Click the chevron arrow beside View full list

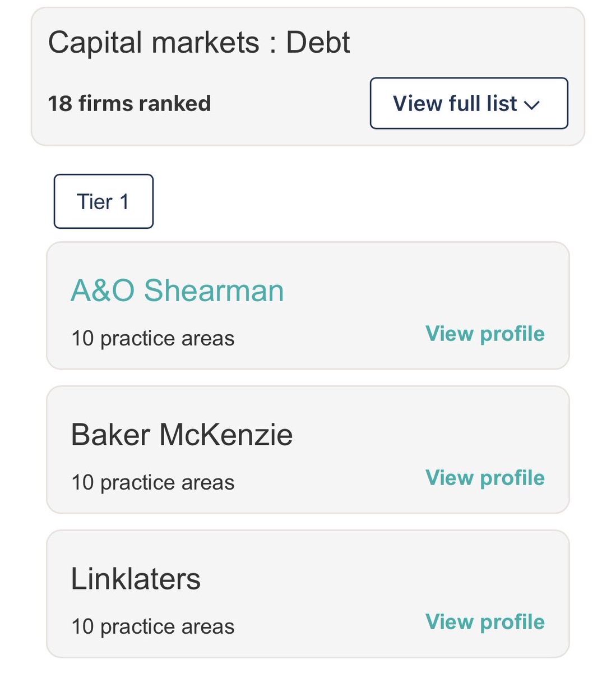531,105
